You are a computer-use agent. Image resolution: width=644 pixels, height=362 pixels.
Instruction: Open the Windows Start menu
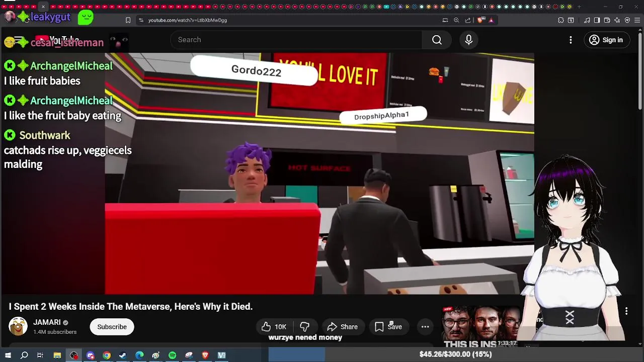click(8, 355)
